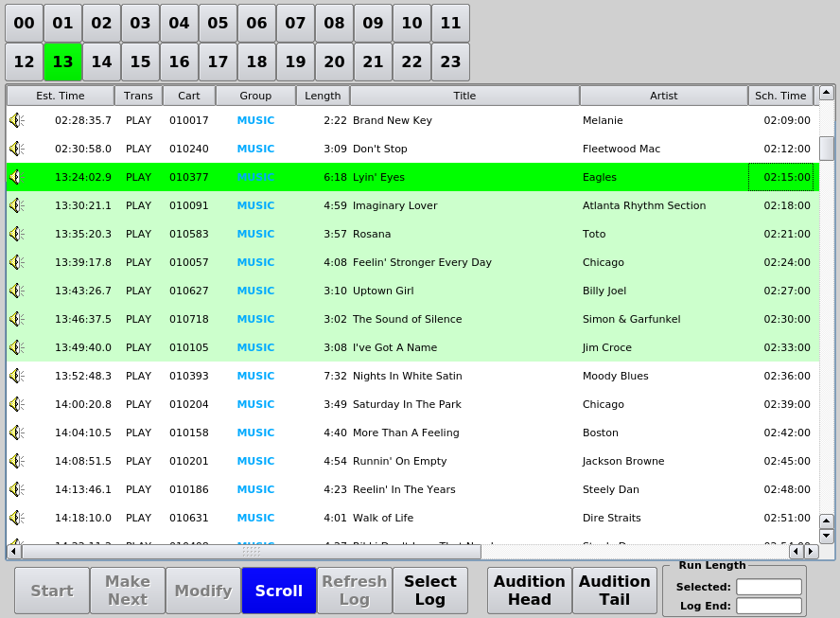This screenshot has height=618, width=840.
Task: Click speaker icon next to Rosana
Action: (16, 234)
